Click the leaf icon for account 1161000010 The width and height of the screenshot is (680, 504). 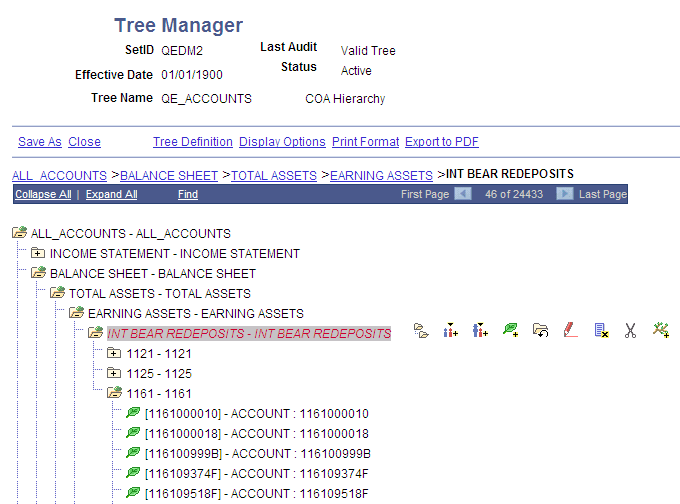click(133, 412)
